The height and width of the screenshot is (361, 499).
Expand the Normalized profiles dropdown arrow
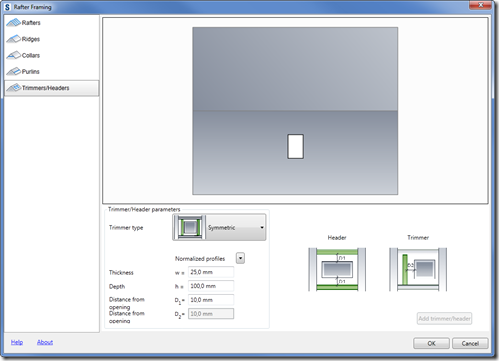pyautogui.click(x=240, y=258)
